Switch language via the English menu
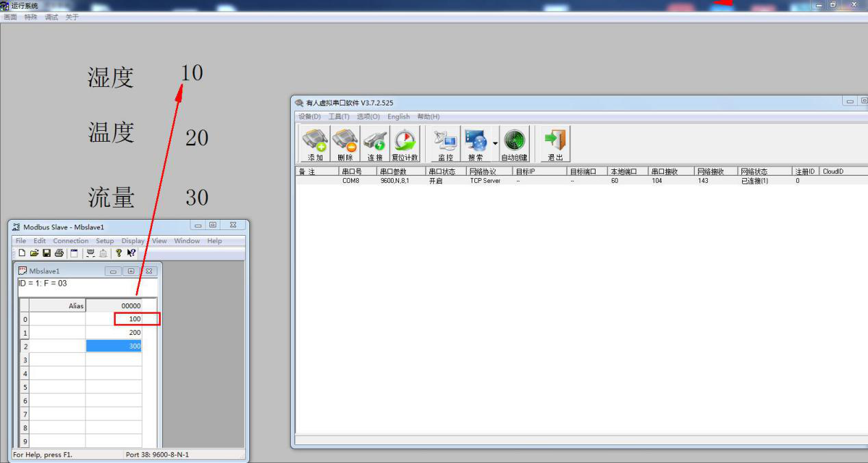This screenshot has width=868, height=463. [x=398, y=116]
